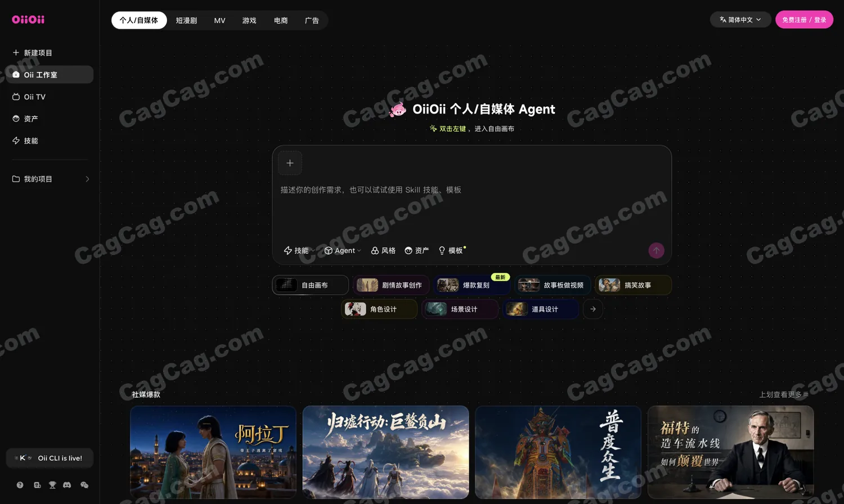Open the Oii CLI is live banner
The width and height of the screenshot is (844, 504).
[50, 458]
